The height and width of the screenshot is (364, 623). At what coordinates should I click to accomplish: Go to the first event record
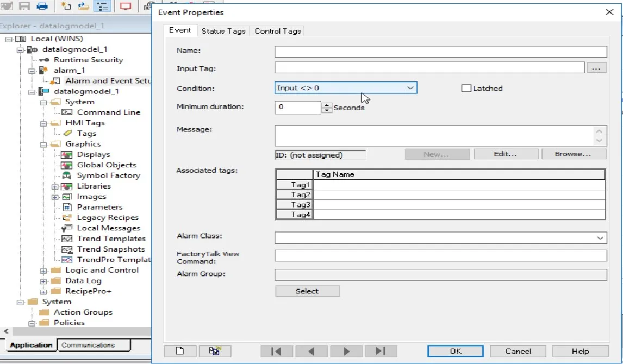[277, 351]
